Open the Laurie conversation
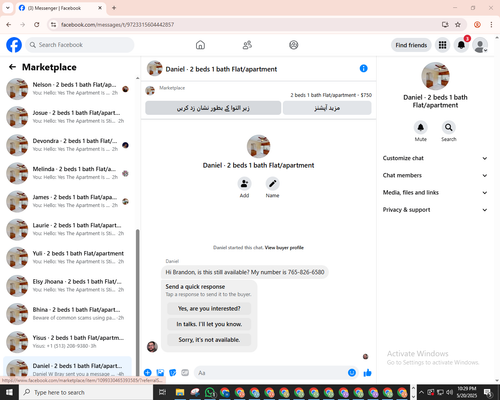The width and height of the screenshot is (500, 400). click(x=68, y=229)
